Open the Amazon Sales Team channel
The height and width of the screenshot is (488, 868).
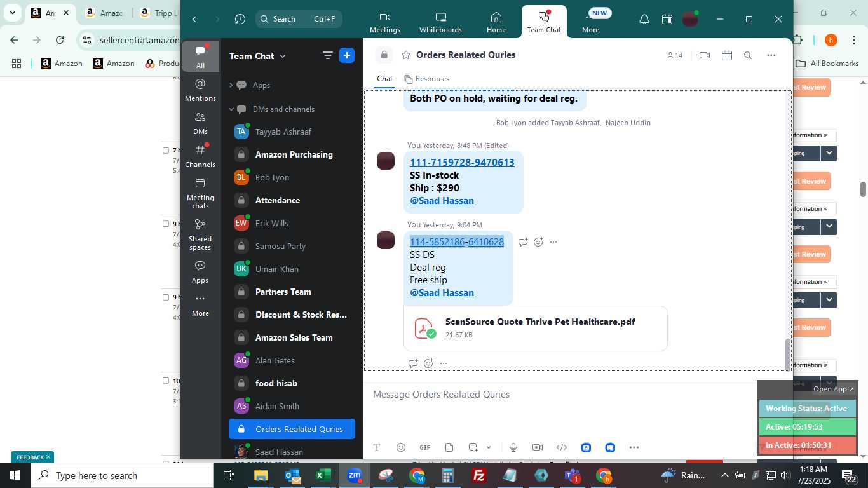292,337
